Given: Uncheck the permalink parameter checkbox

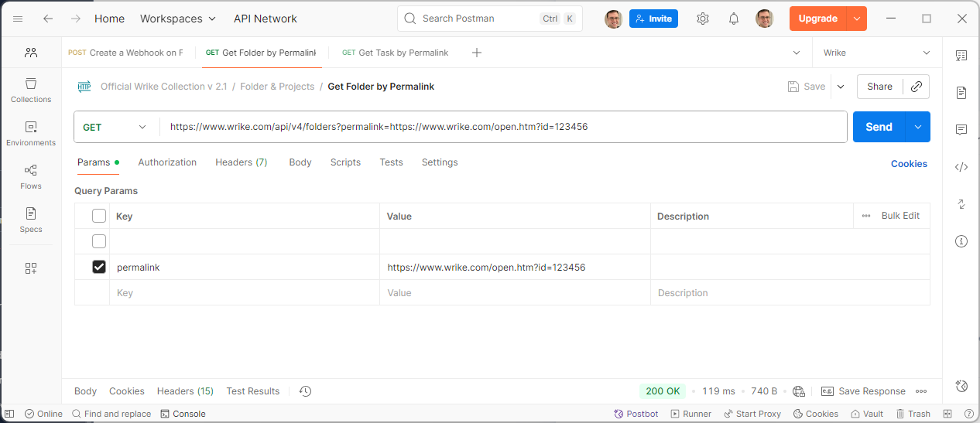Looking at the screenshot, I should (99, 267).
